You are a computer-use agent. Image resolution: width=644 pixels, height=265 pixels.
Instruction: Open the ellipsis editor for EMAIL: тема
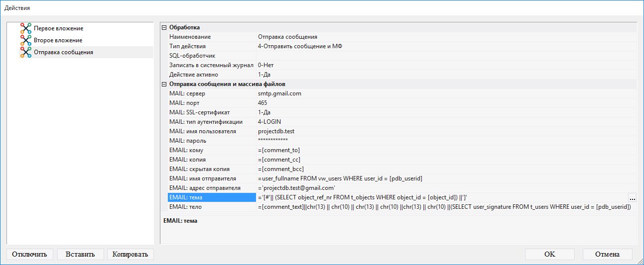pos(632,198)
